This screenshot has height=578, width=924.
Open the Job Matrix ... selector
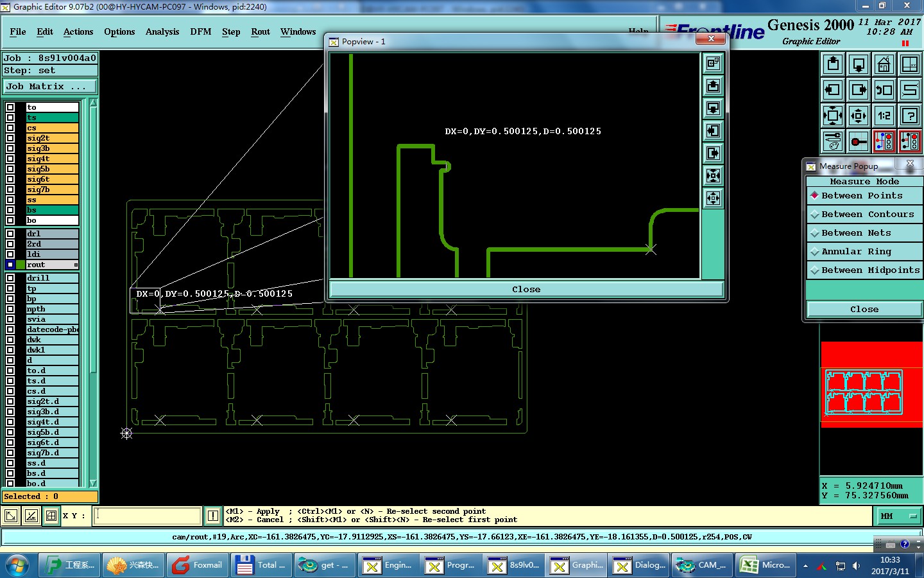(50, 86)
